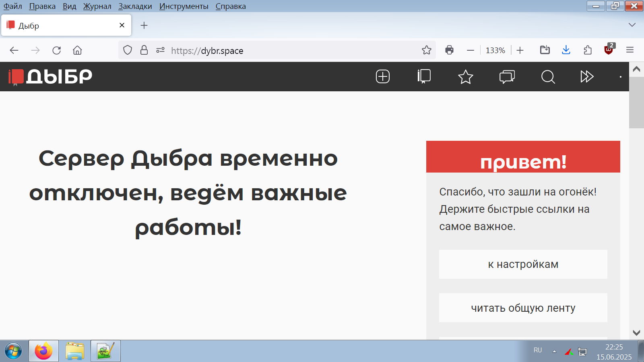Open the Firefox hamburger menu
Screen dimensions: 644x362
630,50
